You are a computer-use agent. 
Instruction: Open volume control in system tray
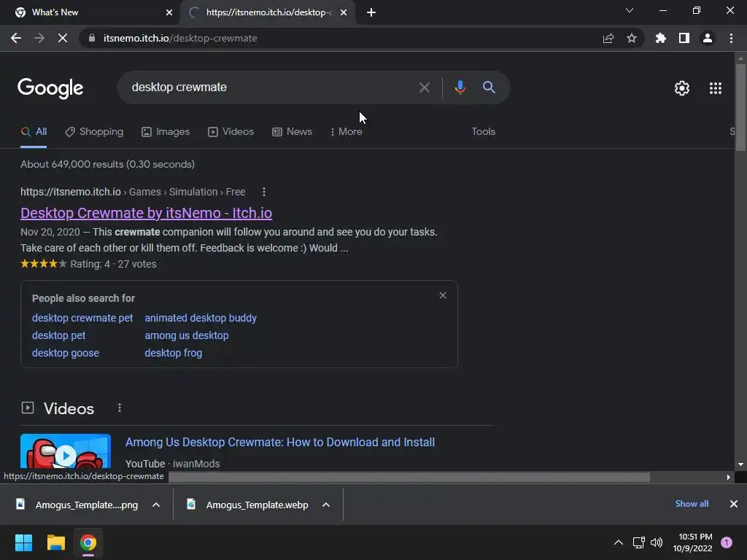(x=657, y=542)
